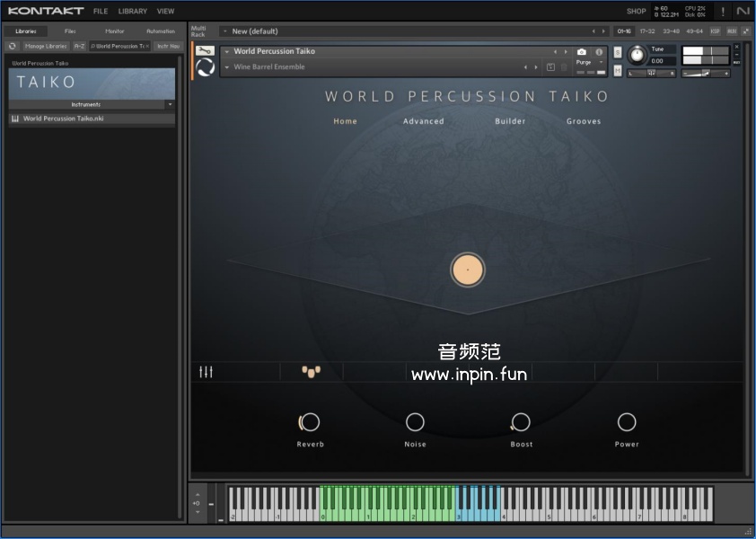Switch to the Automation browser tab
756x539 pixels.
(x=161, y=31)
